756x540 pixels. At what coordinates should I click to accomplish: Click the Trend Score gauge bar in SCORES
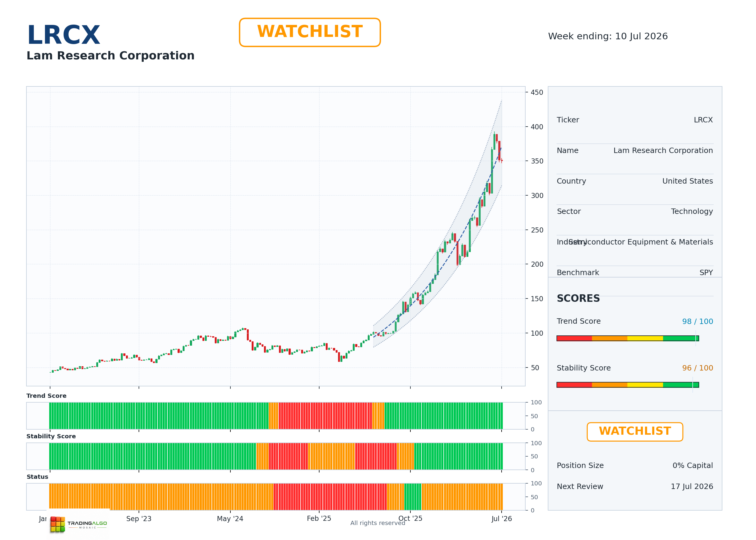coord(628,338)
